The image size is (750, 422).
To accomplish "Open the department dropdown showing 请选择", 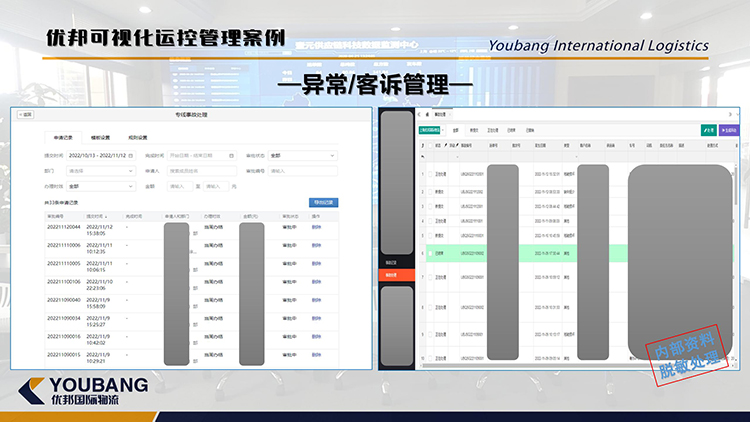I will (x=101, y=171).
